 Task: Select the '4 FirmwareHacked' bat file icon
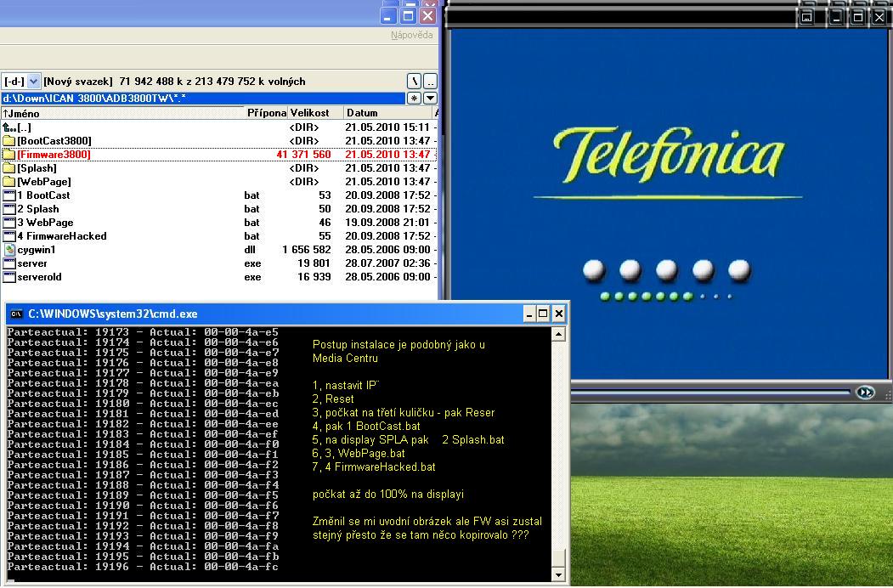9,236
